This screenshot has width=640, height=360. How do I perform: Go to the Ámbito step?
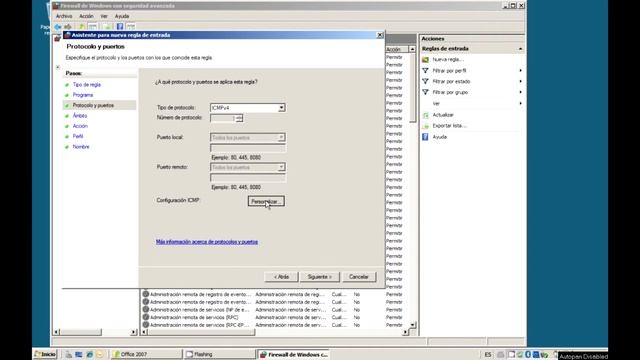pos(80,116)
